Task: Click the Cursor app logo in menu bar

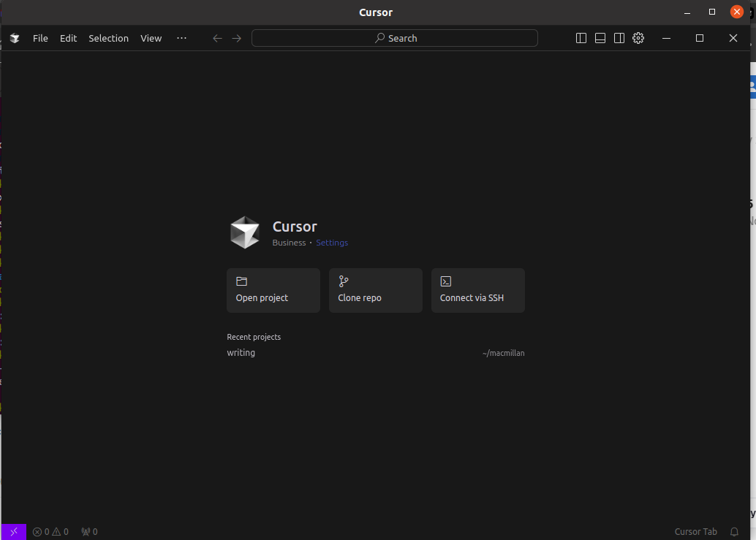Action: click(x=15, y=39)
